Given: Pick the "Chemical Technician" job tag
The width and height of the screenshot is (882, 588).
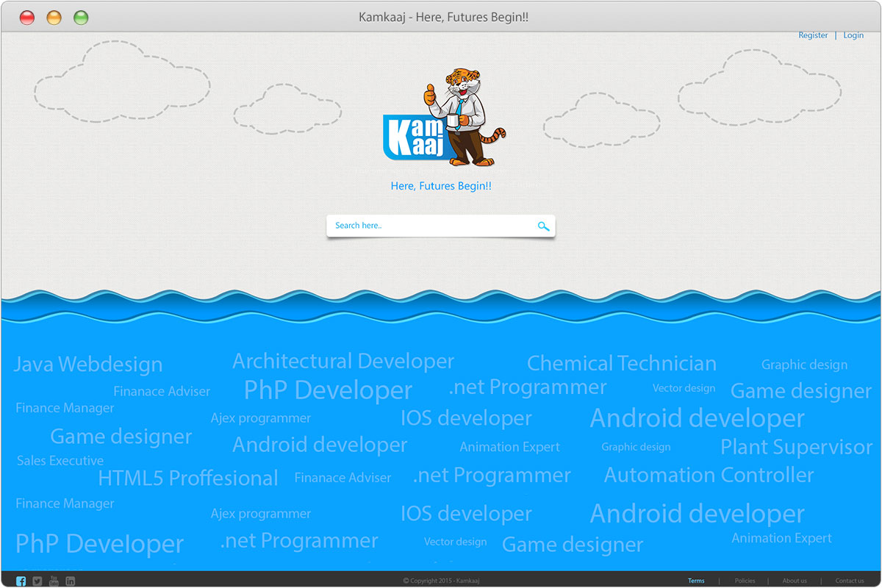Looking at the screenshot, I should point(622,363).
